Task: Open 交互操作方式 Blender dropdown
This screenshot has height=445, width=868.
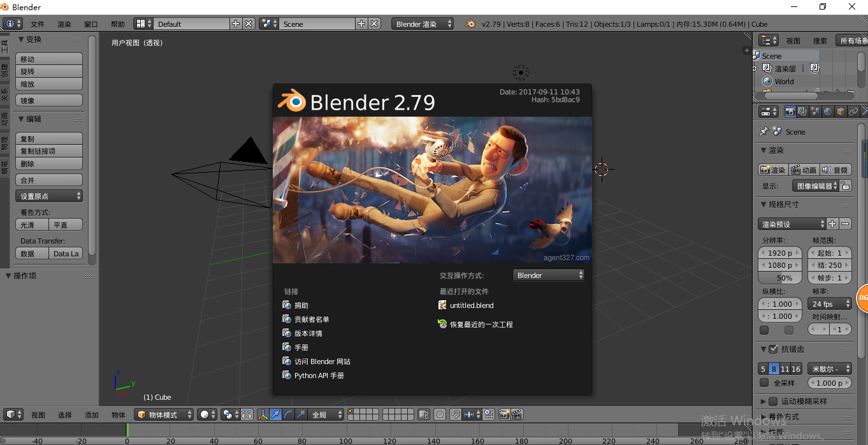Action: [x=549, y=275]
